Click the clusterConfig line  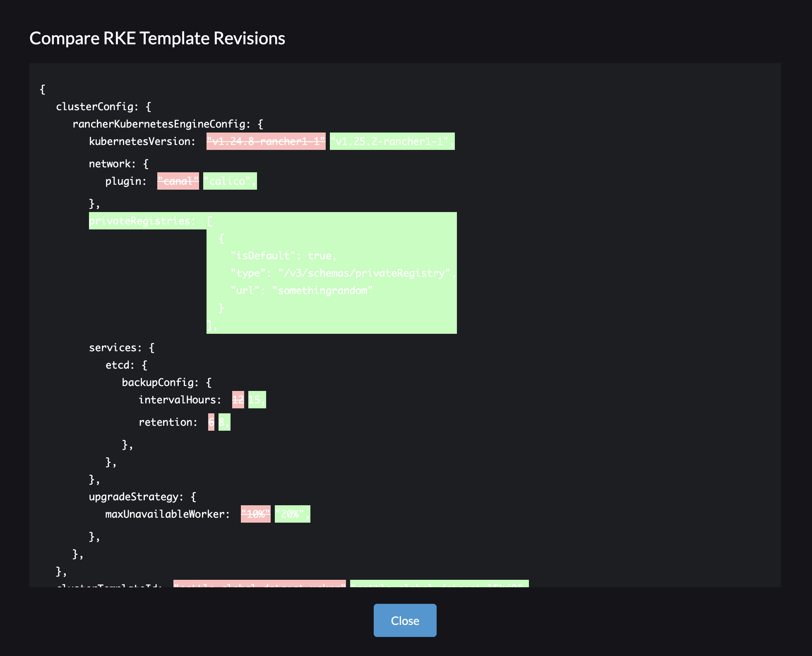(103, 106)
